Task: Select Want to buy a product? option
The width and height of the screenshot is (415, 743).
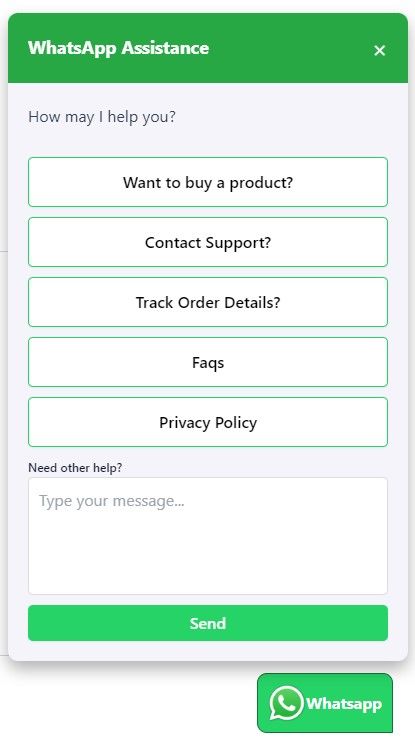Action: click(208, 182)
